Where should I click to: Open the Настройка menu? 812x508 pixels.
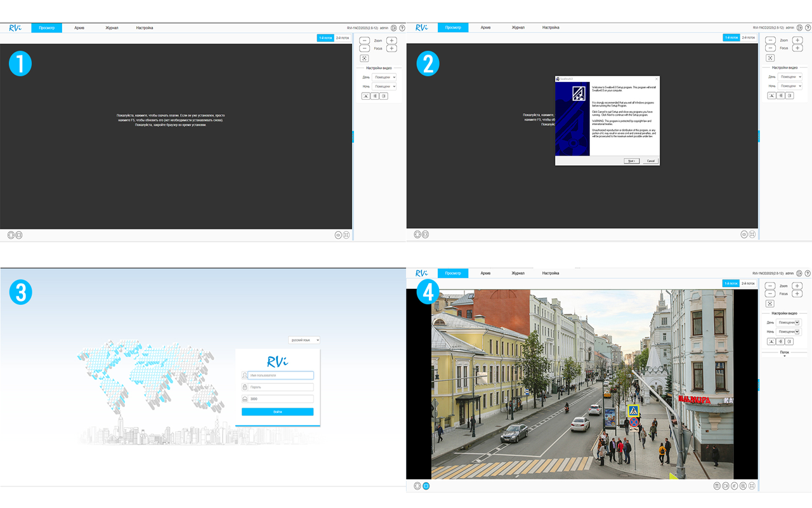(550, 273)
